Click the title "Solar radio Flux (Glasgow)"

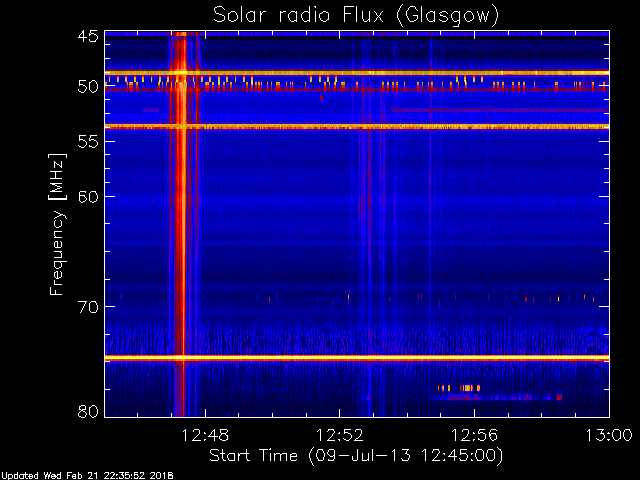(356, 16)
